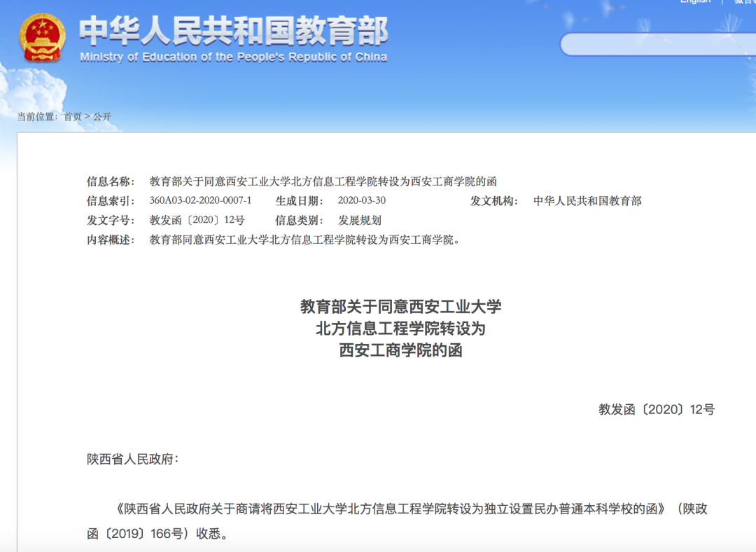This screenshot has height=552, width=756.
Task: Click the 信息名称 label
Action: coord(111,181)
